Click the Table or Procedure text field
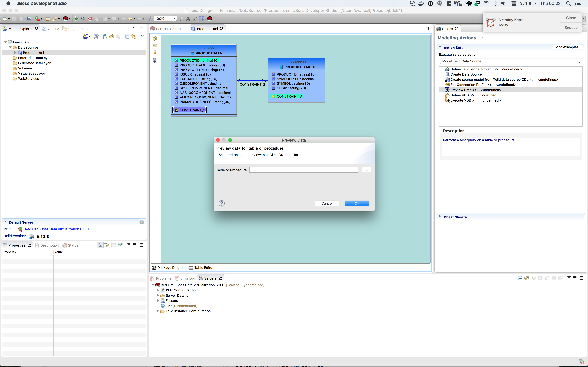The image size is (588, 367). (304, 170)
